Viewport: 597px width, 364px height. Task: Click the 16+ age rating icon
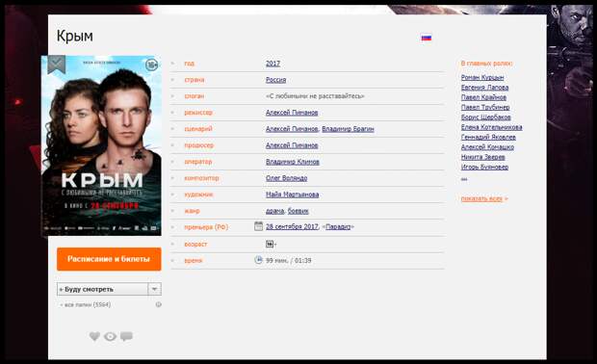[270, 244]
